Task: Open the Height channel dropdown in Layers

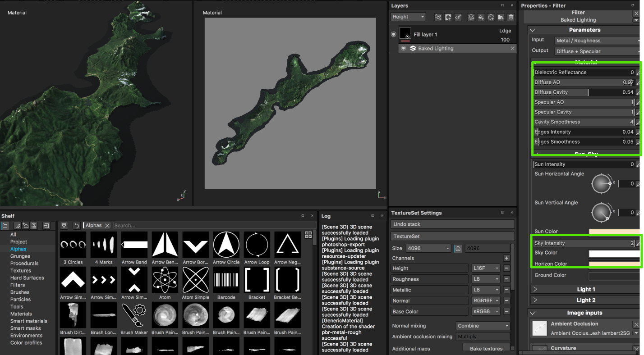Action: click(408, 17)
